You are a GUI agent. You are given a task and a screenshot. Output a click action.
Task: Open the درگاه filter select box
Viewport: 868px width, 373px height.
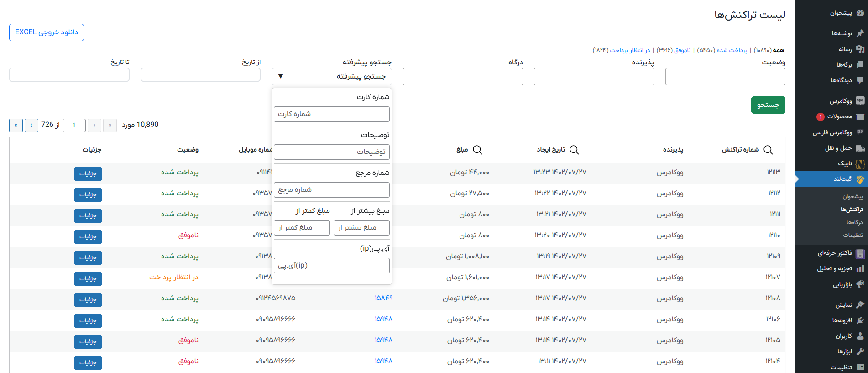pos(463,77)
